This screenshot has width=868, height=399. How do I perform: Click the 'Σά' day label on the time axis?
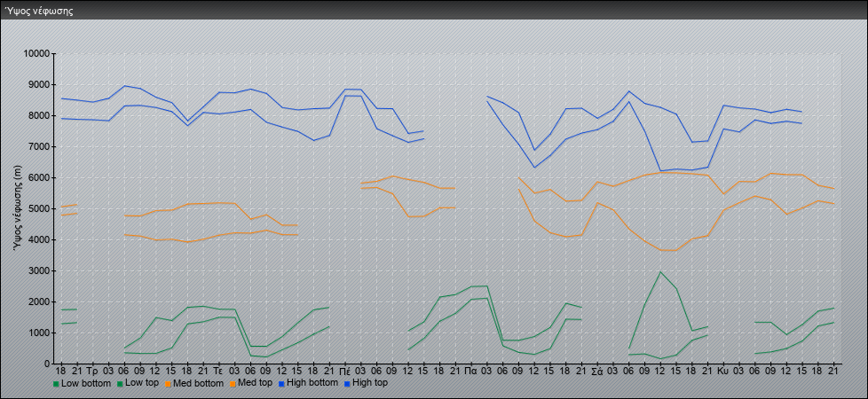click(597, 371)
